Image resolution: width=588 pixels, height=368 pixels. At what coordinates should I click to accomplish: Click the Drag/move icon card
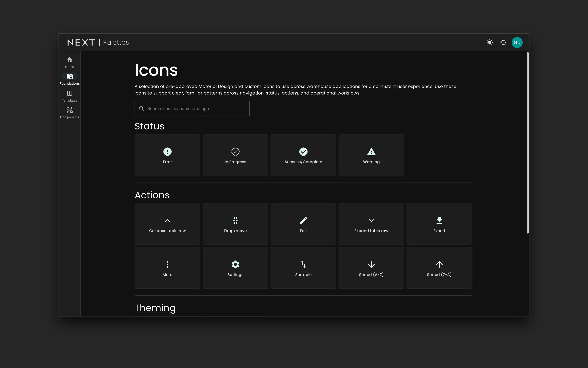(x=235, y=224)
